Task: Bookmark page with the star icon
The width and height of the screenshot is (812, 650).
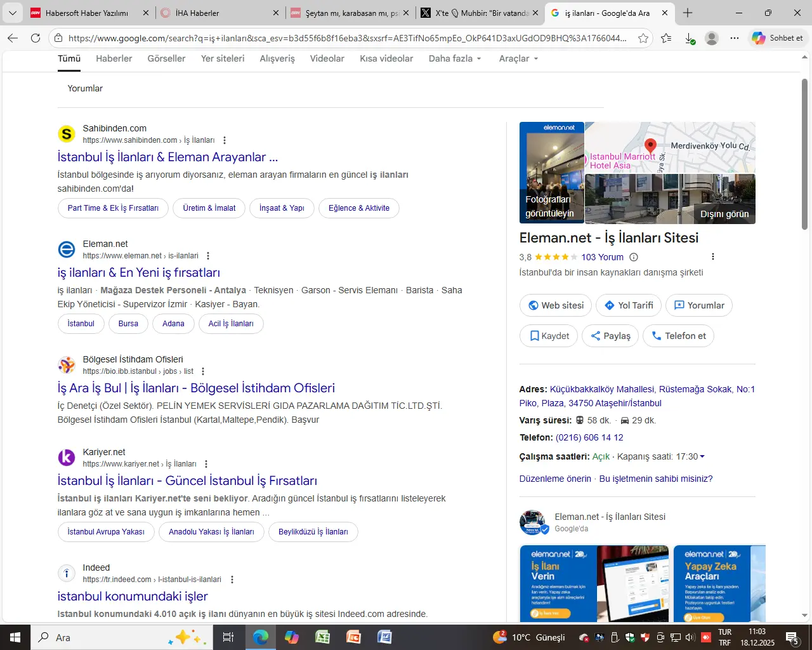Action: (643, 38)
